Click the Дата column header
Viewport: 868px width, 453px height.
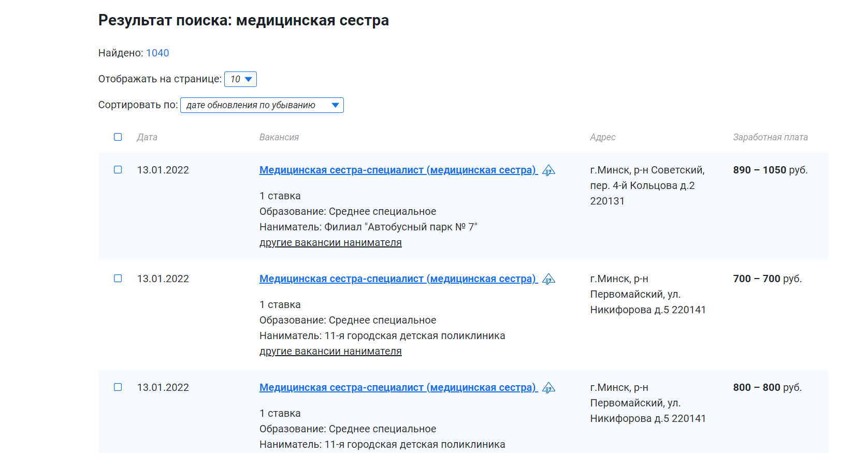[x=147, y=137]
